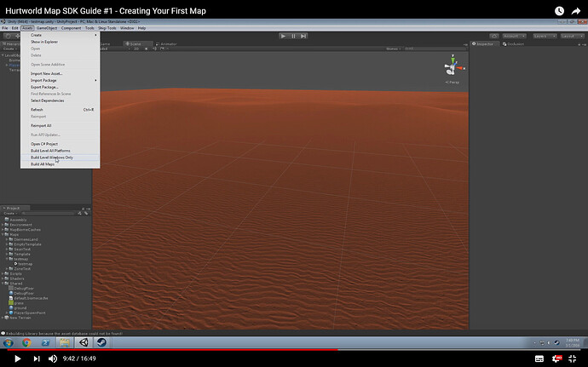Mute the YouTube video volume
Screen dimensions: 588x367
coord(53,358)
